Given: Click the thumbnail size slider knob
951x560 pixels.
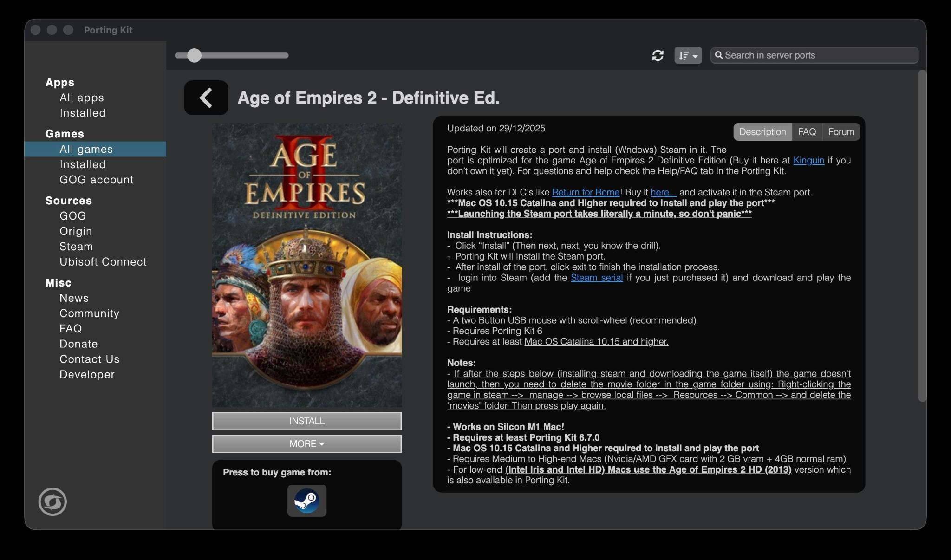Looking at the screenshot, I should [194, 55].
